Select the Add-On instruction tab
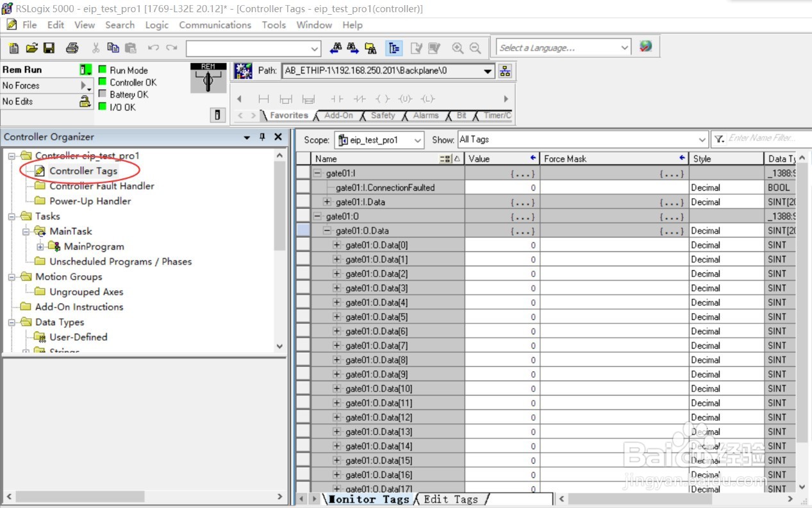The image size is (812, 508). click(337, 115)
